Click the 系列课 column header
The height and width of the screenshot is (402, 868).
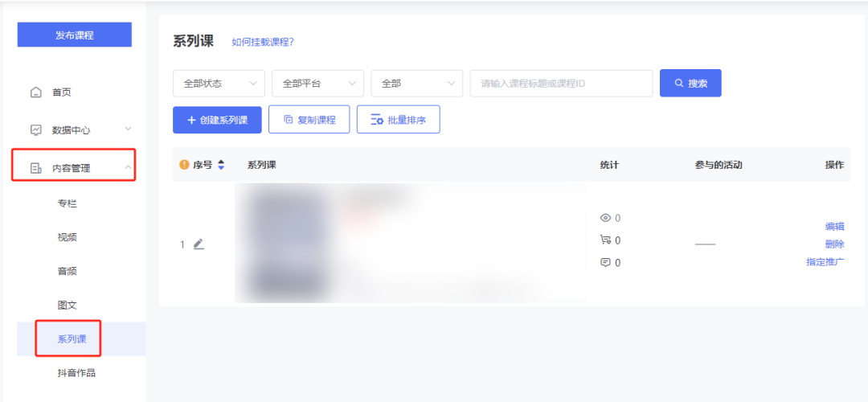pos(262,165)
